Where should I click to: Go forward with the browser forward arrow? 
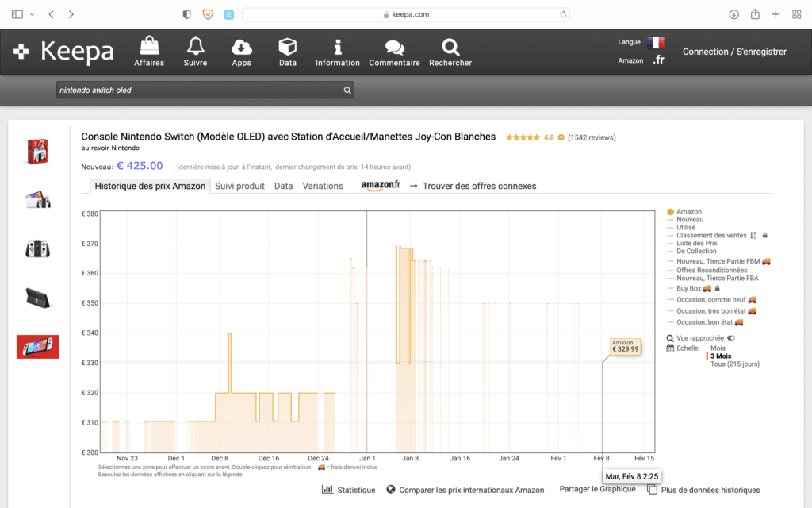pos(71,14)
